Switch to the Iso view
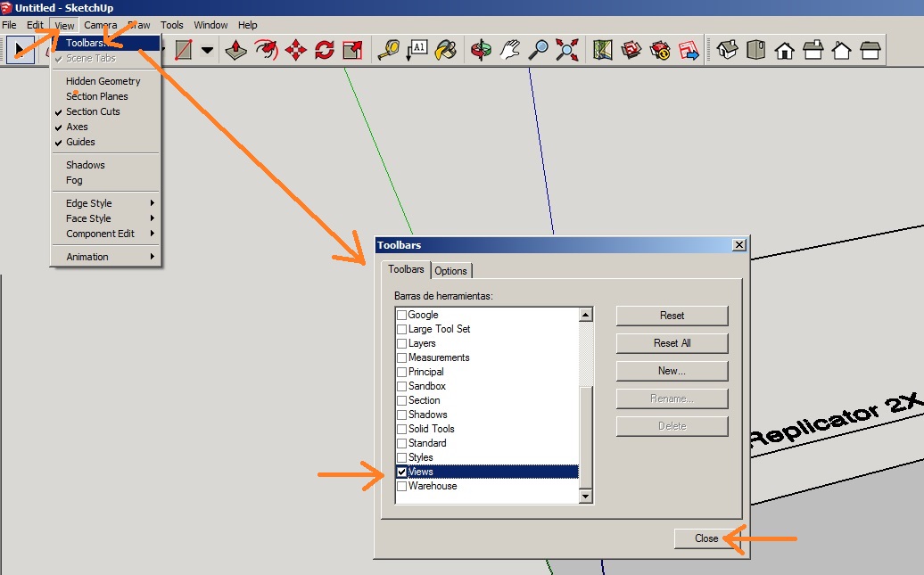This screenshot has width=924, height=575. click(x=727, y=50)
